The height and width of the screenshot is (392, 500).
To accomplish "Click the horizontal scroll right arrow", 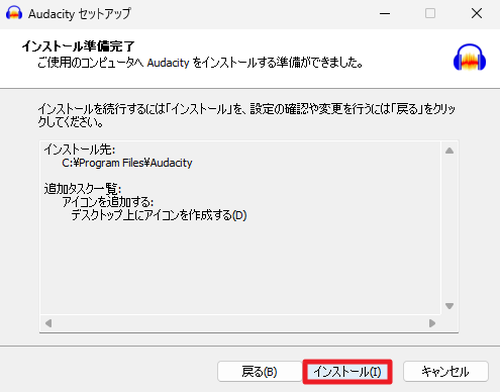I will (x=432, y=323).
